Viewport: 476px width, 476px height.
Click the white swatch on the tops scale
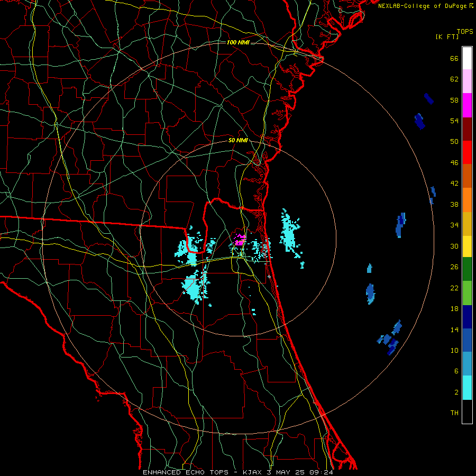coord(467,58)
